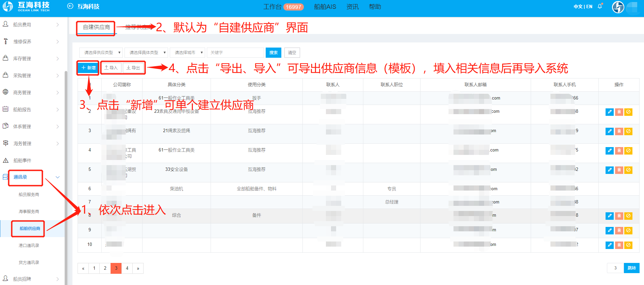Click the 清空 button
The height and width of the screenshot is (285, 644).
[x=292, y=53]
